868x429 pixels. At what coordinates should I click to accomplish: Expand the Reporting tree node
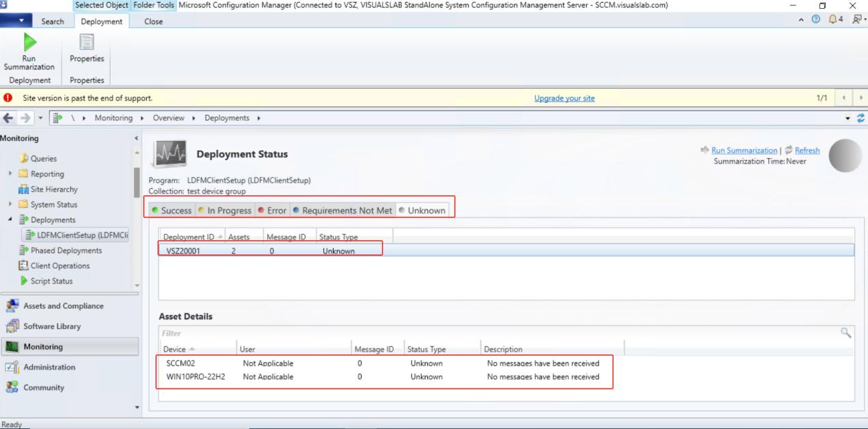click(x=10, y=174)
